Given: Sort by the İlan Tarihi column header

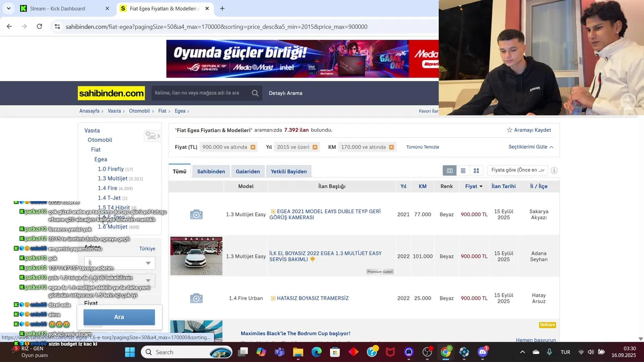Looking at the screenshot, I should [504, 186].
